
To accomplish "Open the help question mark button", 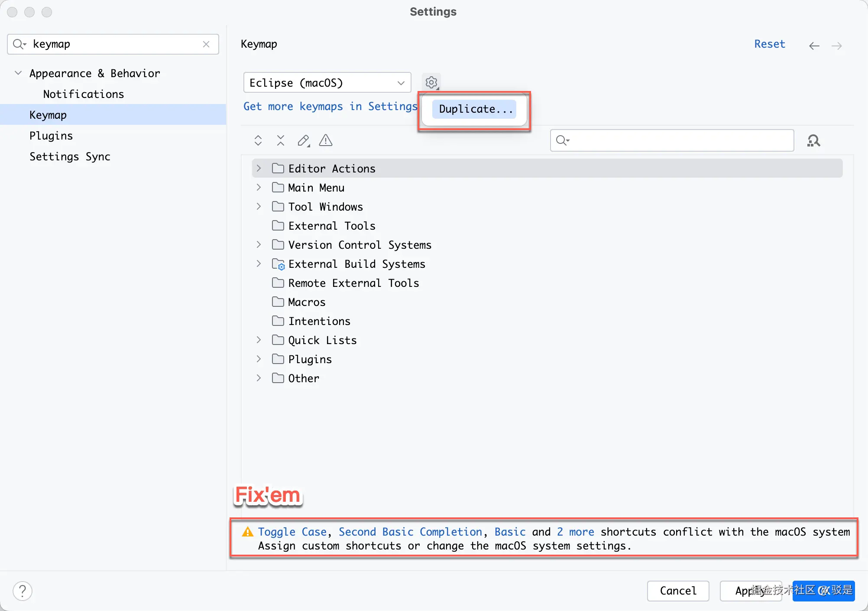I will click(23, 591).
